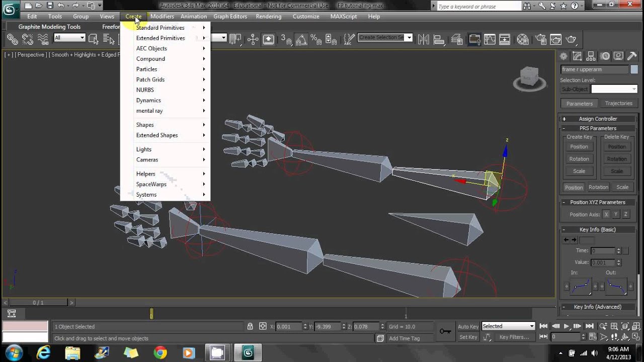Open the Helpers submenu
The image size is (644, 362).
166,174
